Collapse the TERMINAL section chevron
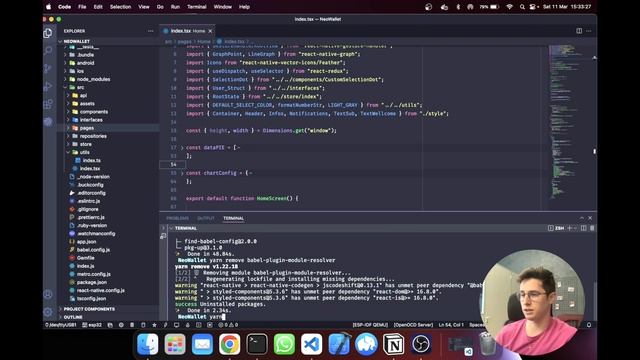Screen dimensions: 640x360 pos(171,228)
